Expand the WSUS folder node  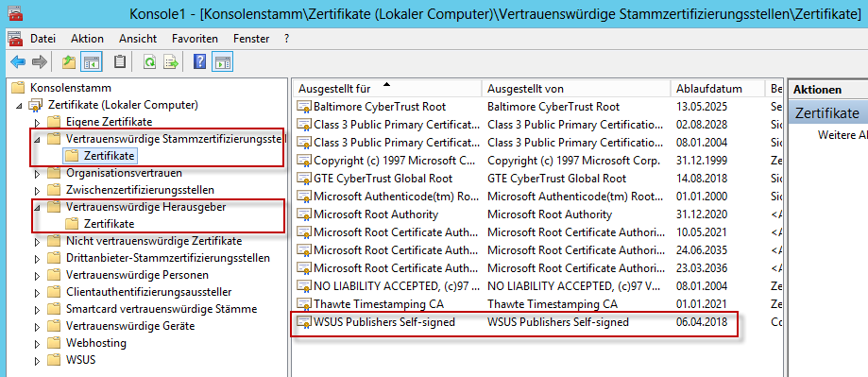pyautogui.click(x=37, y=360)
